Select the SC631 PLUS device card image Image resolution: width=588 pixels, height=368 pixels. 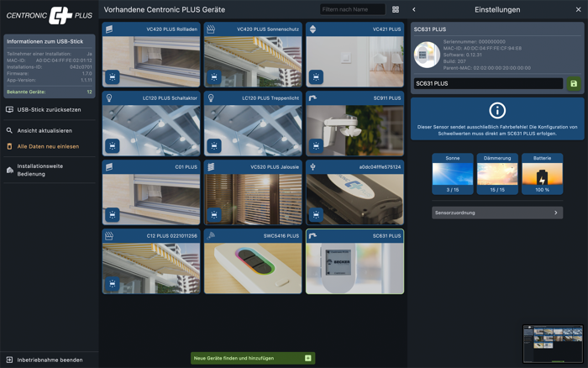(x=354, y=268)
